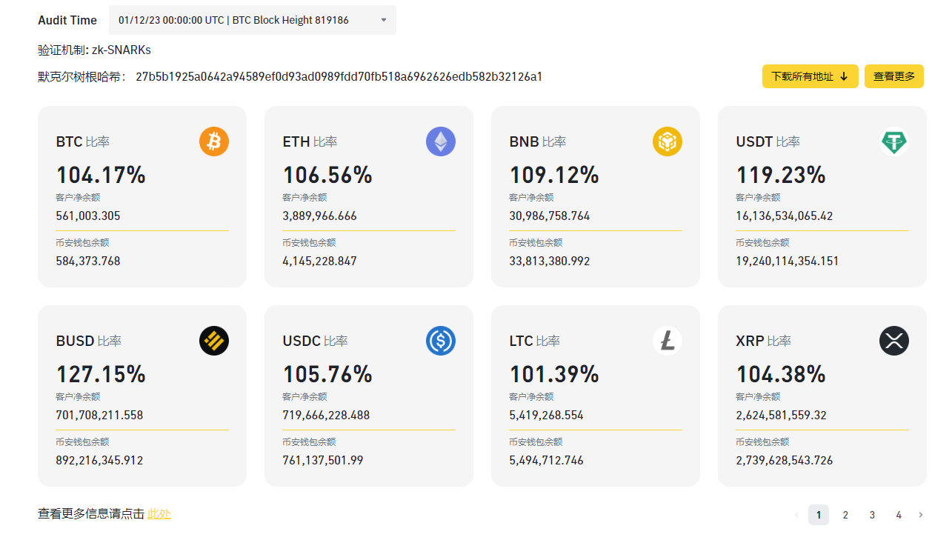Viewport: 952px width, 560px height.
Task: Click the 查看更多 button
Action: pos(893,76)
